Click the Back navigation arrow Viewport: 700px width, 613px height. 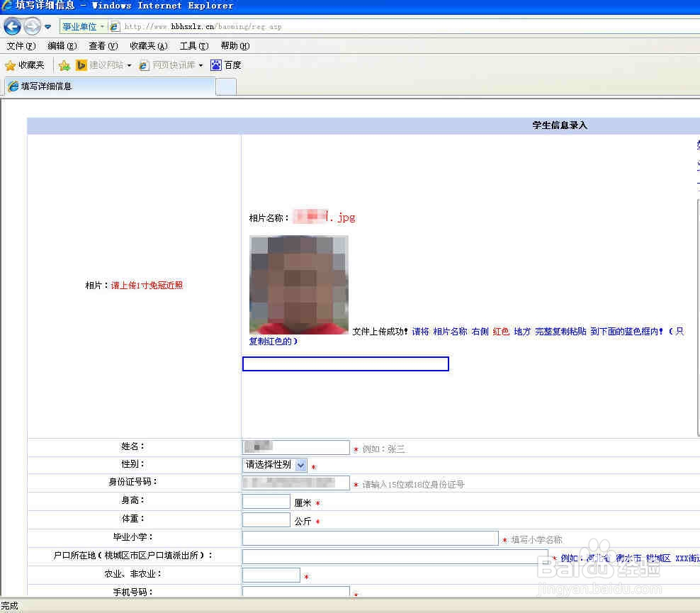point(12,26)
